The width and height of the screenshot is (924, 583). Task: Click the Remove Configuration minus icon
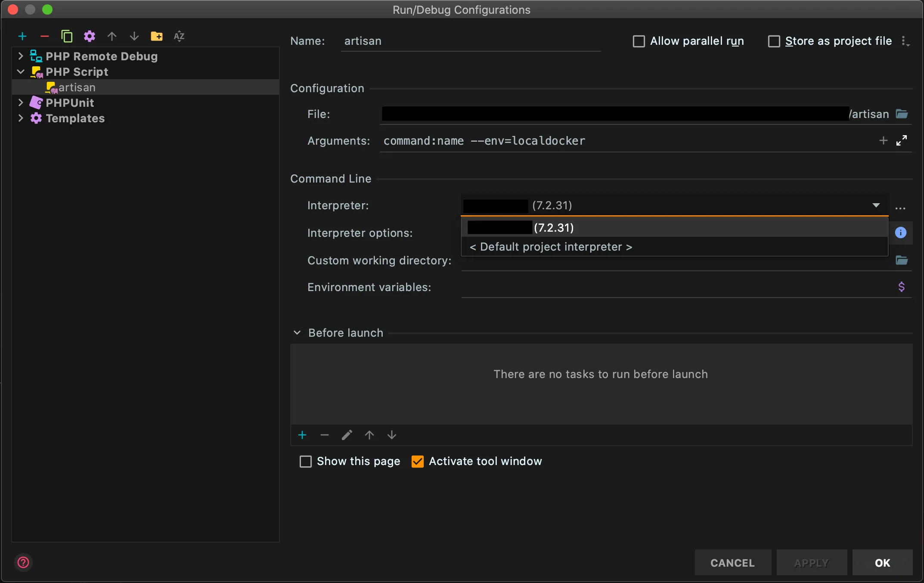pos(45,37)
